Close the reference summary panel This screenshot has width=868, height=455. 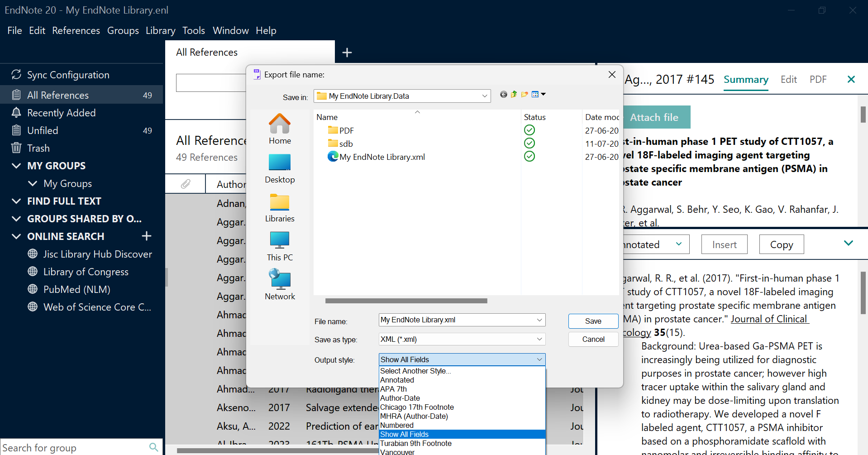[851, 79]
